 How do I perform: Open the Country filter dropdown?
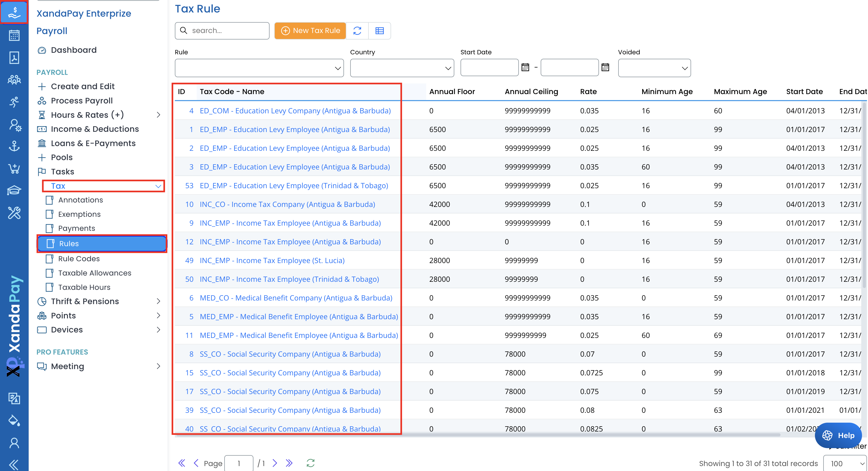[402, 68]
